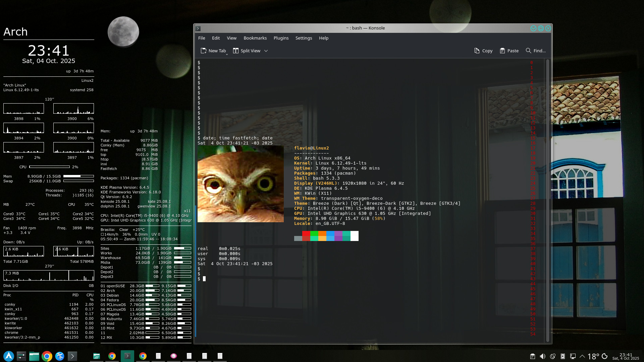
Task: Open the Bookmarks menu
Action: click(x=255, y=38)
